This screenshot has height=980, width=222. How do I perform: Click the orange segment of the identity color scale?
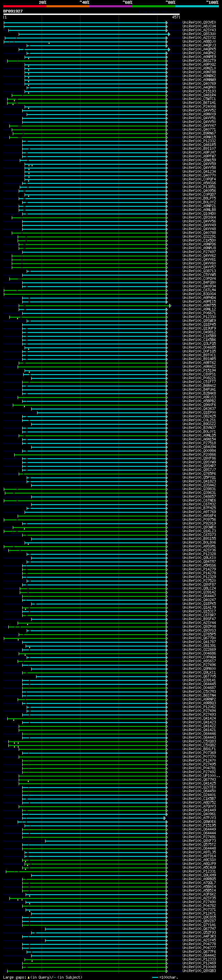[68, 6]
